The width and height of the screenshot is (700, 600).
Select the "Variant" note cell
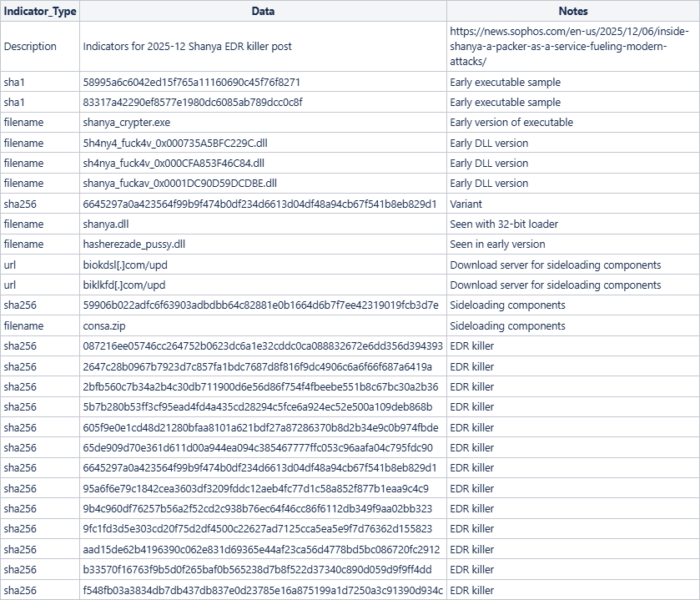(x=466, y=204)
